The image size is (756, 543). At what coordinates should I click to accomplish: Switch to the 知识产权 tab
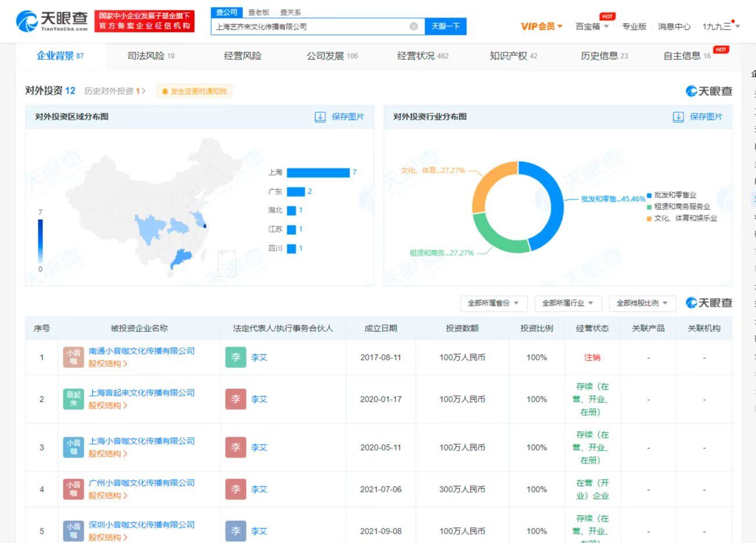pyautogui.click(x=513, y=56)
